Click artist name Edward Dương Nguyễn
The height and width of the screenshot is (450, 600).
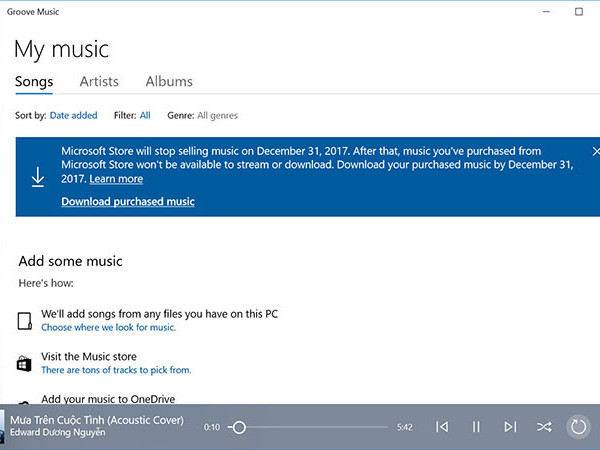[x=57, y=432]
